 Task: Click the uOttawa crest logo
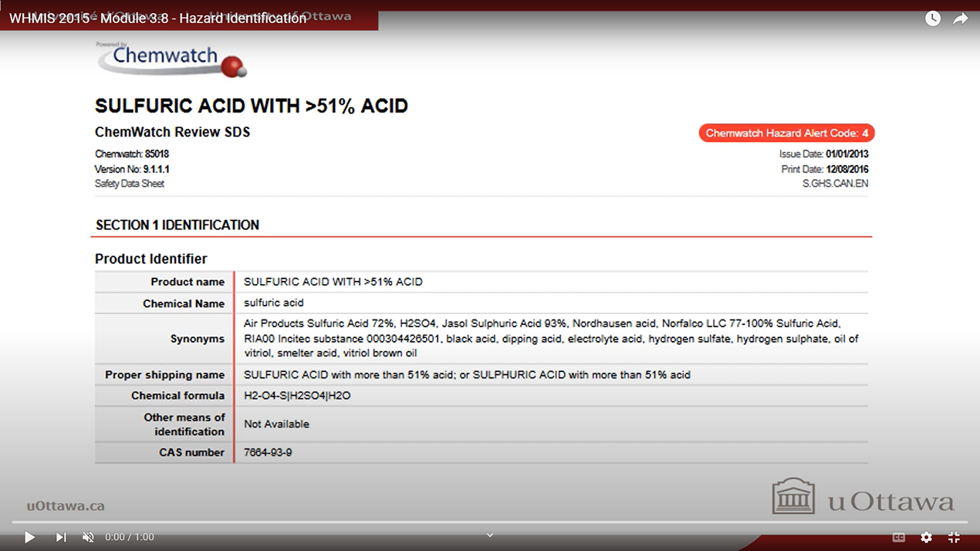(795, 496)
